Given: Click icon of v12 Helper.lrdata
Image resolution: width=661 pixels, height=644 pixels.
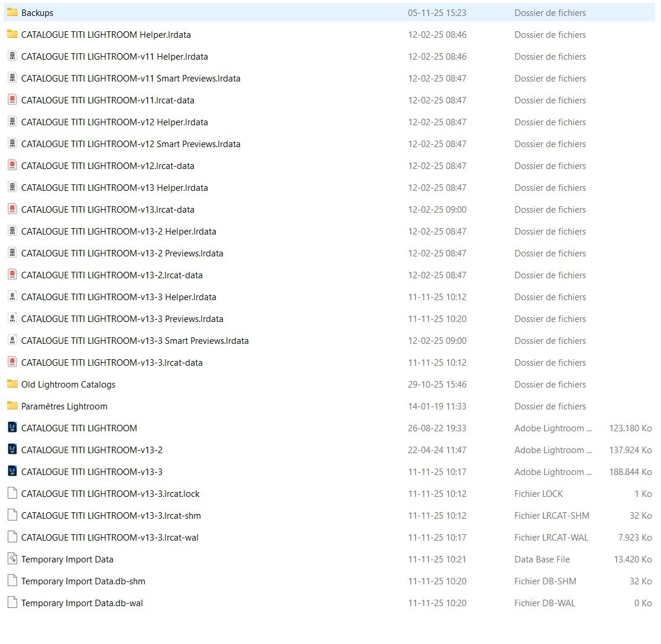Looking at the screenshot, I should (12, 122).
